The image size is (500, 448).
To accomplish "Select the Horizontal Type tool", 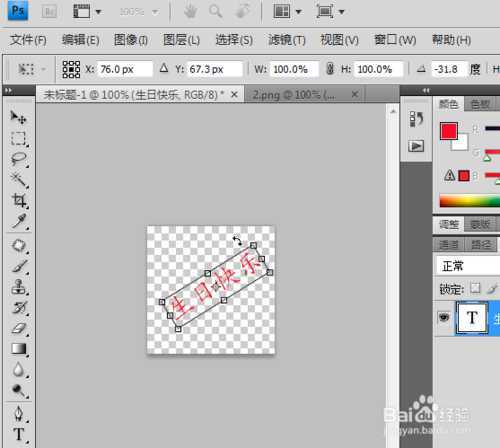I will coord(18,434).
